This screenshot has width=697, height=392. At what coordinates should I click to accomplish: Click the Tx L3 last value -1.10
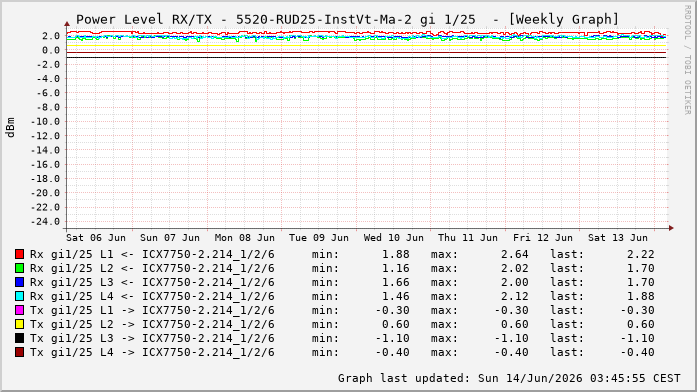(637, 339)
